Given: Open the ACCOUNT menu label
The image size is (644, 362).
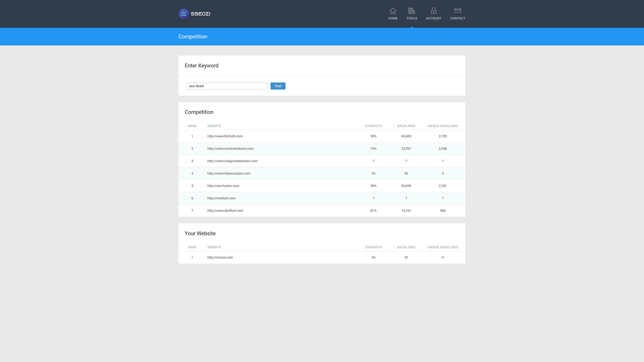Looking at the screenshot, I should pyautogui.click(x=434, y=18).
